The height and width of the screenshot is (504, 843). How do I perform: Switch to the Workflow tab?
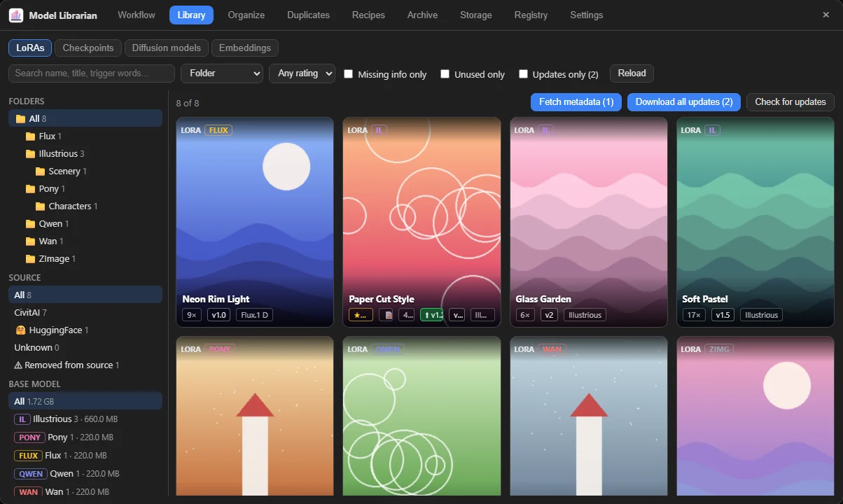pyautogui.click(x=137, y=15)
